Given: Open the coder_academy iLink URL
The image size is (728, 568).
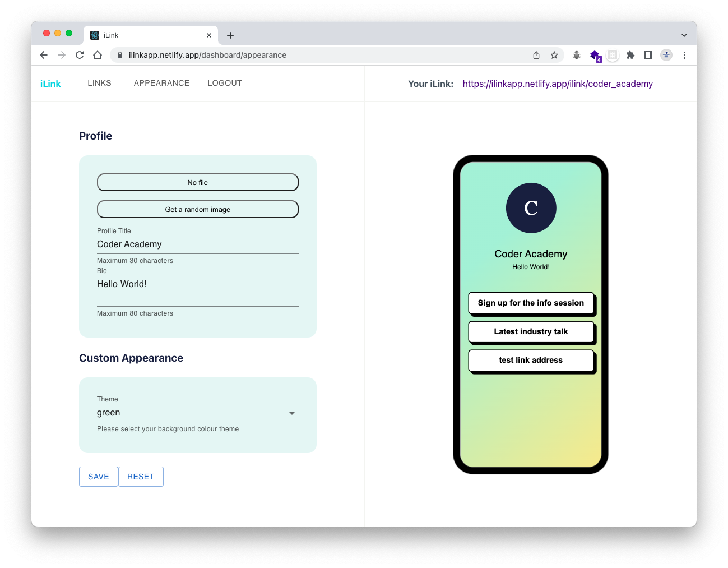Looking at the screenshot, I should tap(558, 84).
